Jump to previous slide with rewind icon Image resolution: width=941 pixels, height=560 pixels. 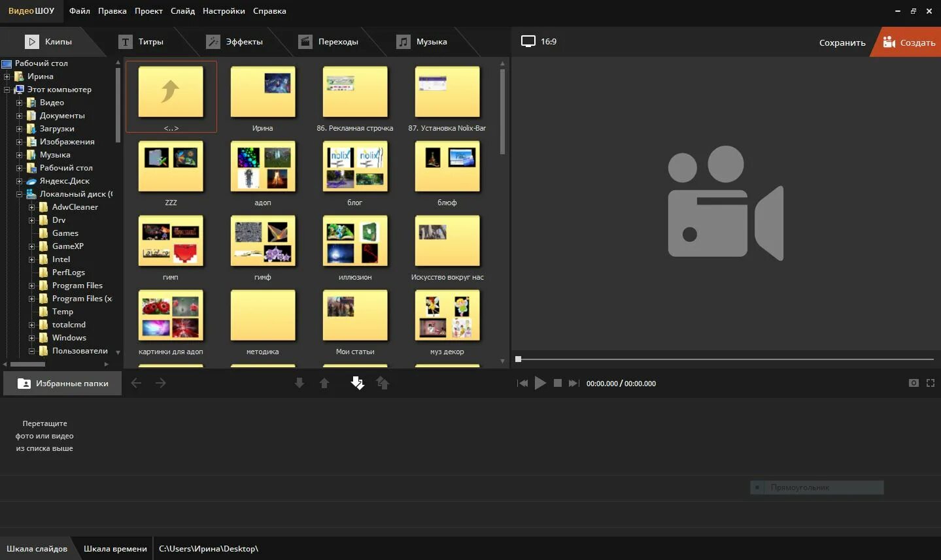point(522,384)
